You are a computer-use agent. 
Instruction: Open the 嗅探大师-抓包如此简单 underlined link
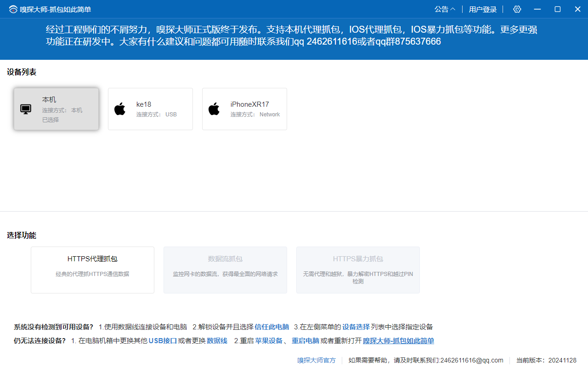coord(399,341)
